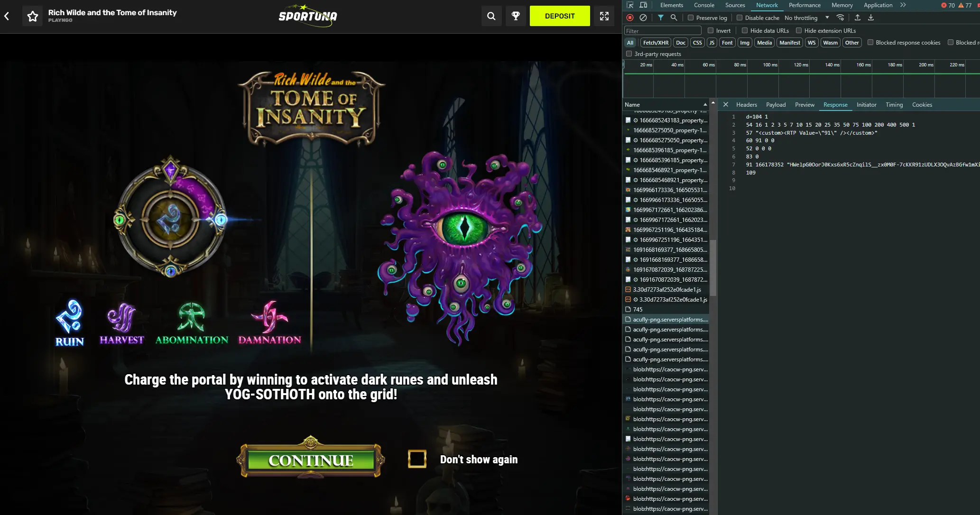Filter requests by Font type
This screenshot has height=515, width=980.
coord(727,42)
